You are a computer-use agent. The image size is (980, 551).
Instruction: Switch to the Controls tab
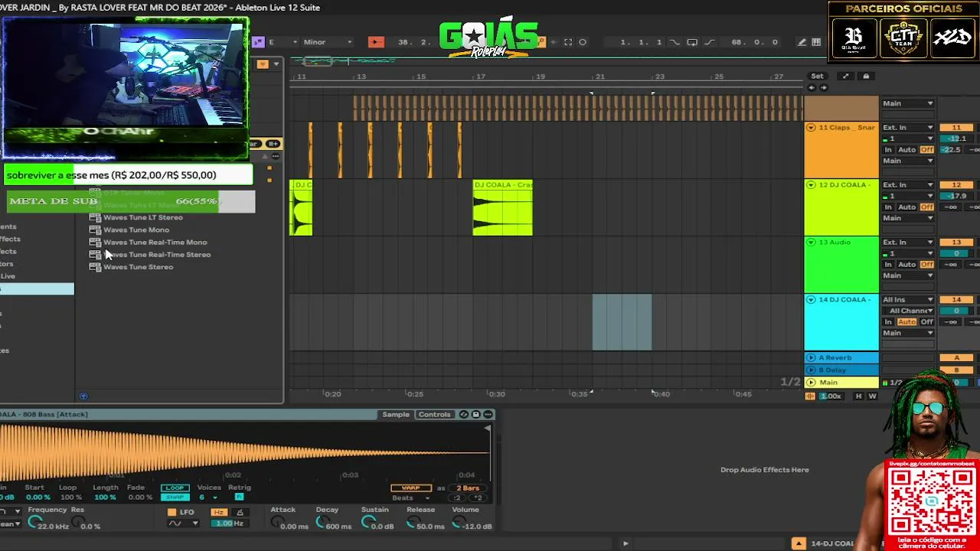(434, 414)
